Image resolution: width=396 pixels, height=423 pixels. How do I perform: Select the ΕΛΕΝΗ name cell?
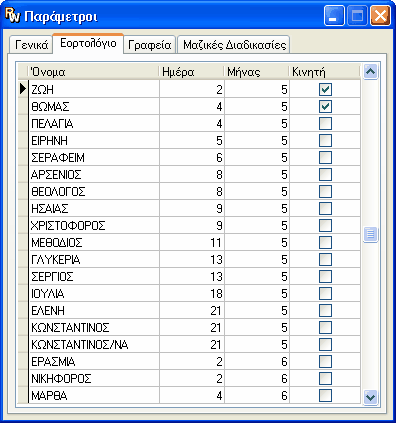click(94, 310)
